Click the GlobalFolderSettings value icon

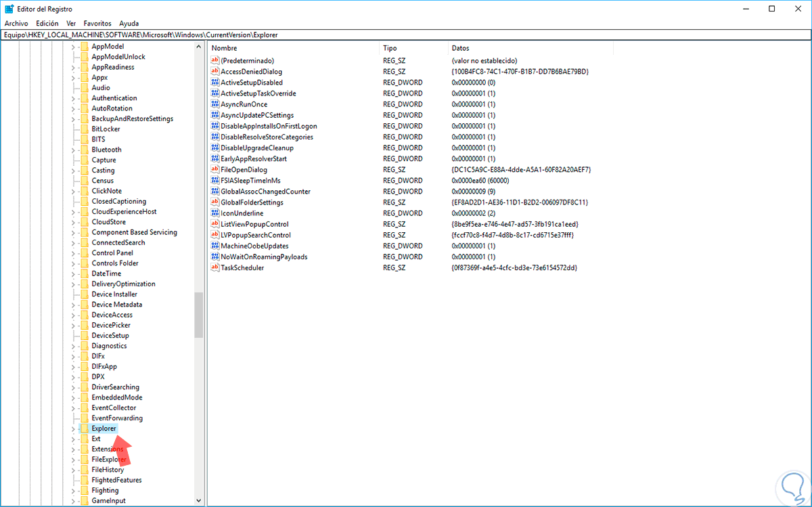coord(215,202)
